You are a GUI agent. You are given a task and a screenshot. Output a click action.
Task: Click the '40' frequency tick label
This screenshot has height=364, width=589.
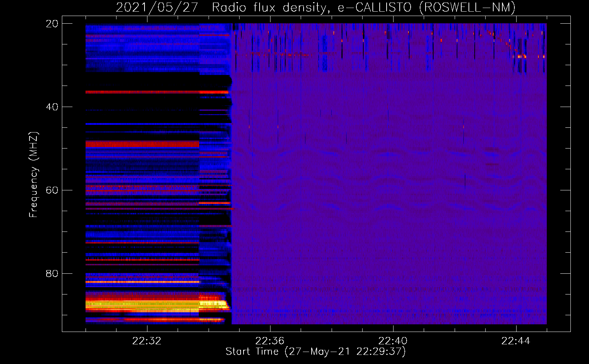click(52, 107)
